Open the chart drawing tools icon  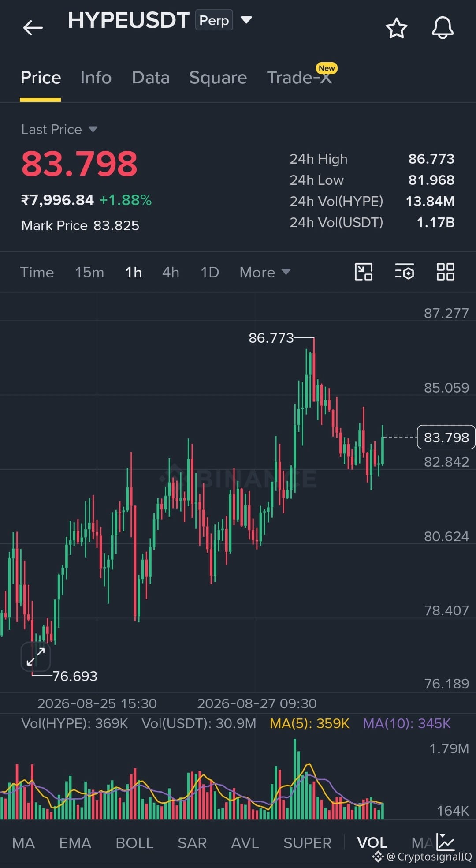[x=364, y=272]
